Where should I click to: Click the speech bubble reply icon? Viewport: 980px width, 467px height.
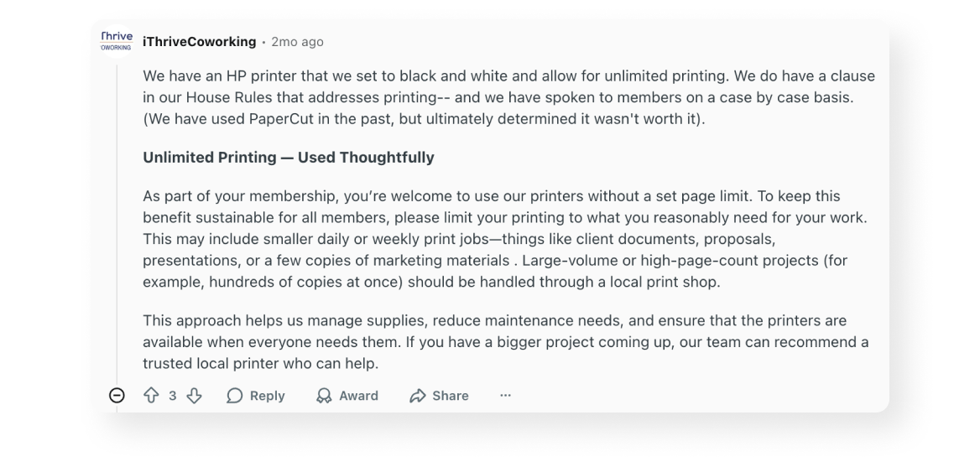click(236, 396)
